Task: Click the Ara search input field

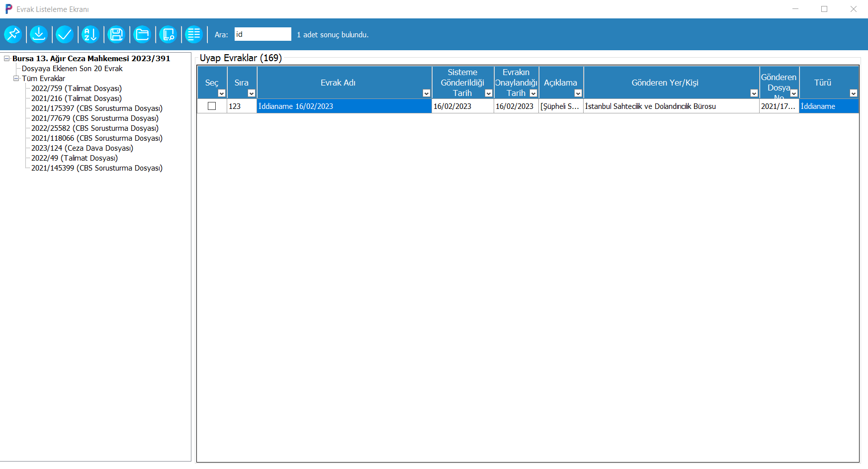Action: (x=262, y=34)
